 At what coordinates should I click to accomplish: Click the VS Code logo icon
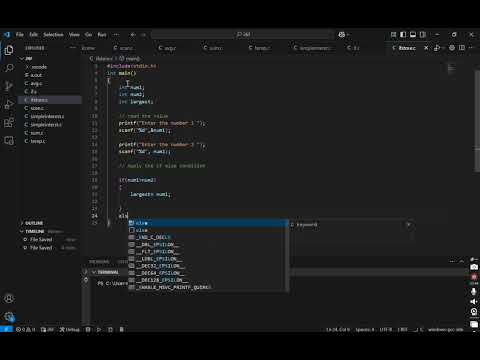[x=6, y=34]
